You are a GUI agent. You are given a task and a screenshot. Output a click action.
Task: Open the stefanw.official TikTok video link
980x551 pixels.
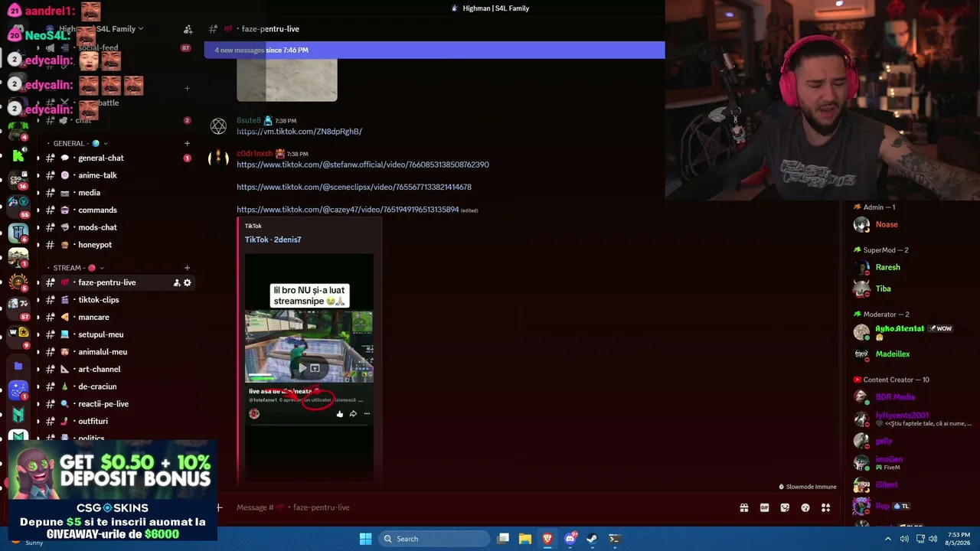(363, 165)
